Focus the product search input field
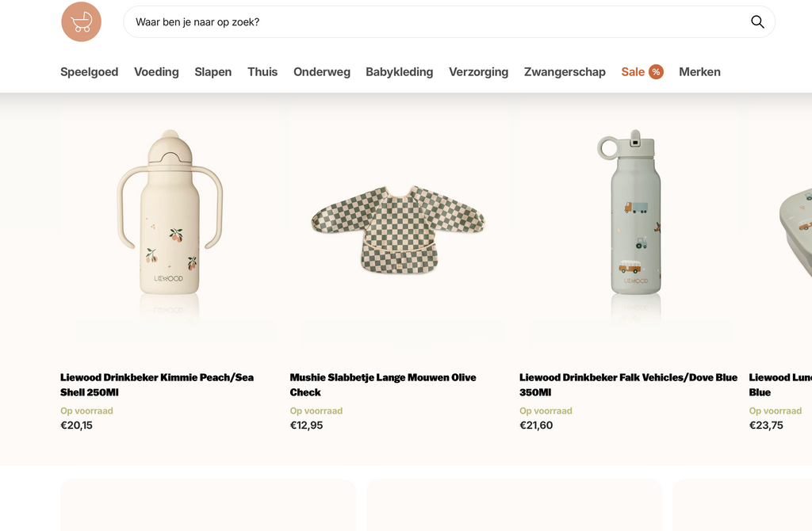Image resolution: width=812 pixels, height=531 pixels. pos(436,22)
